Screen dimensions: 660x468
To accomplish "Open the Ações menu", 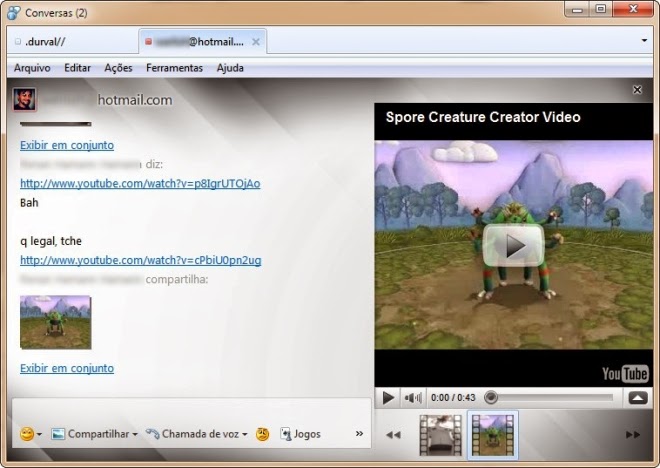I will tap(118, 68).
